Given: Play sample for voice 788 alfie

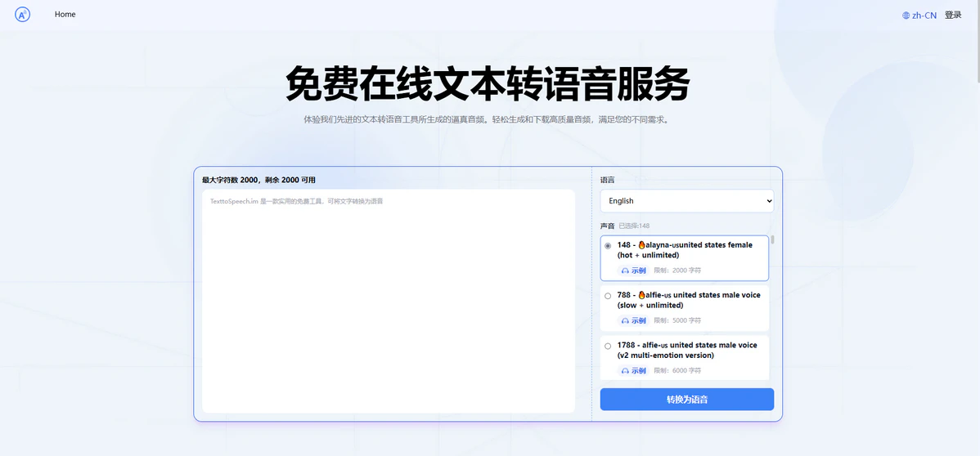Looking at the screenshot, I should tap(633, 320).
